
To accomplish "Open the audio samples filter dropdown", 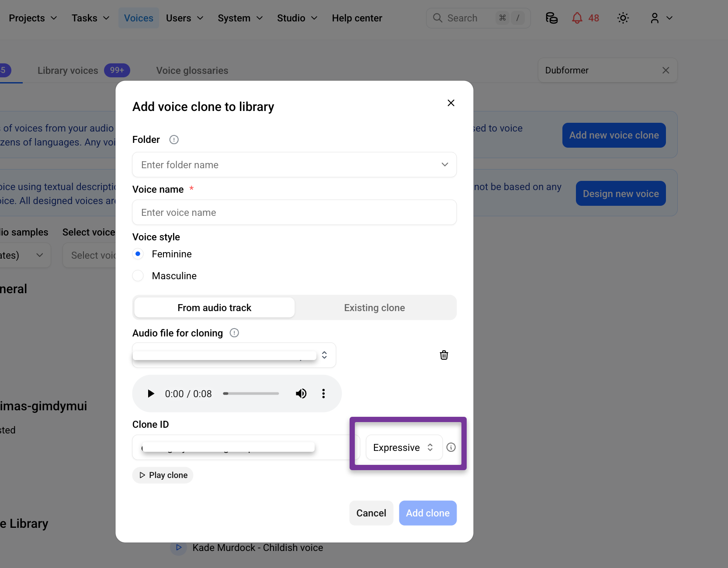I will pos(25,255).
